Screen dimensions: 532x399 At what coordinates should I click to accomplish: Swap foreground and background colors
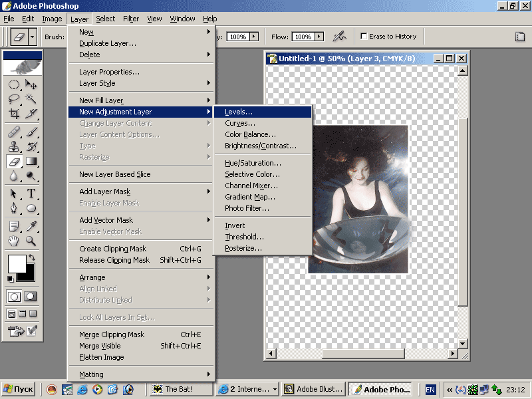[32, 257]
